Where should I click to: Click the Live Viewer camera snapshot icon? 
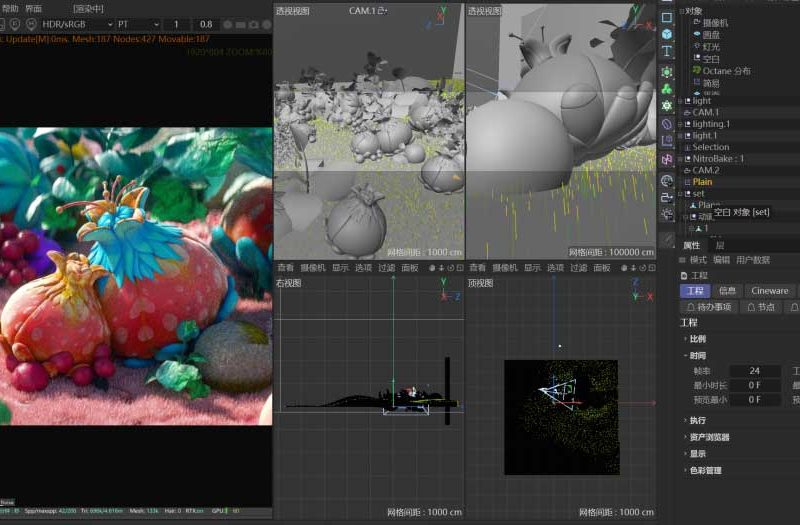coord(254,24)
